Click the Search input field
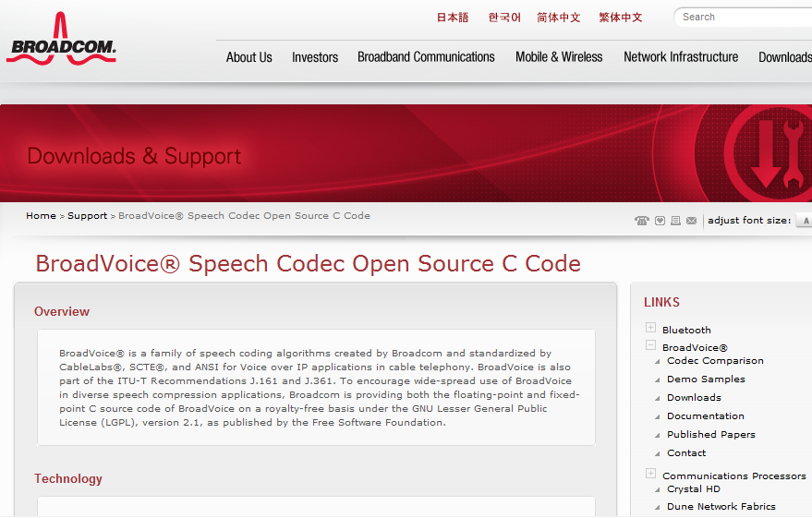812x518 pixels. click(x=743, y=17)
